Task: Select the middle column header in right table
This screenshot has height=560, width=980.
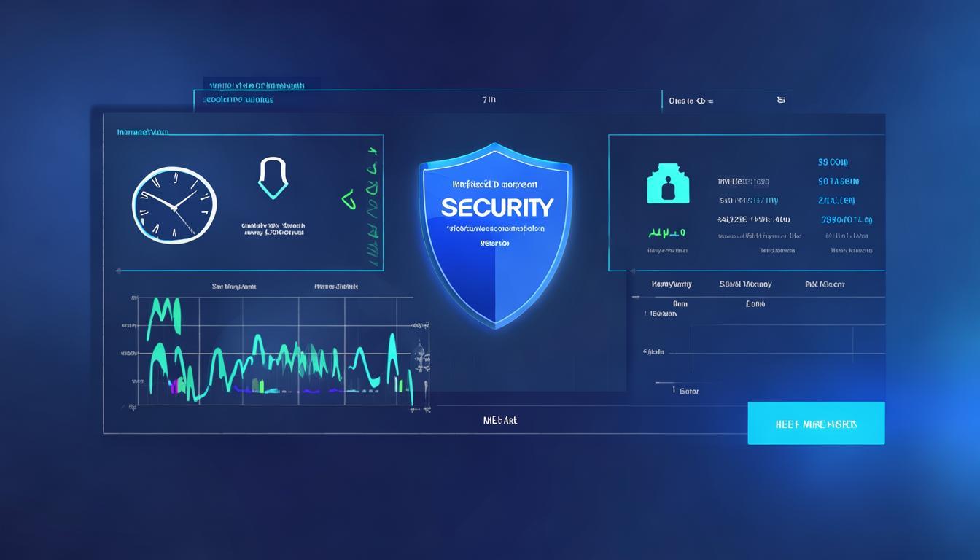Action: click(x=745, y=284)
